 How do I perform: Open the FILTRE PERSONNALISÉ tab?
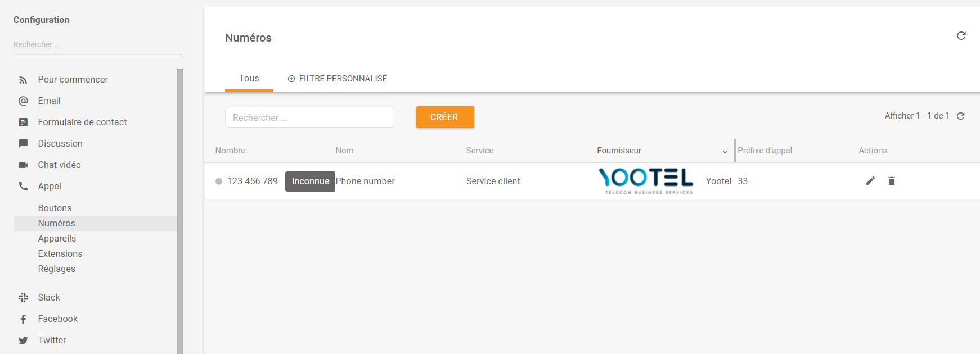[338, 79]
